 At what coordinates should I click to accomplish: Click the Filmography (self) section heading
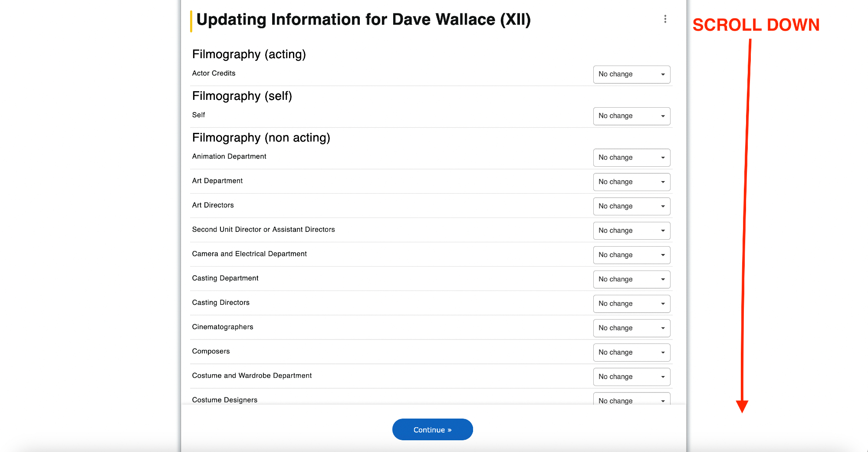coord(242,96)
